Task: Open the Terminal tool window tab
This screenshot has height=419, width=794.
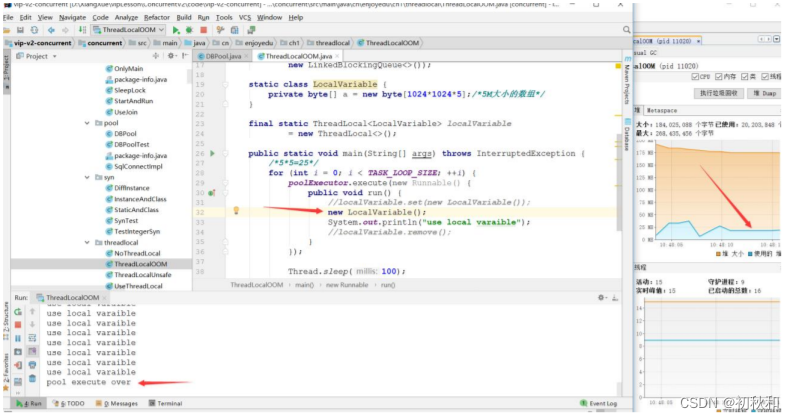Action: pos(166,404)
